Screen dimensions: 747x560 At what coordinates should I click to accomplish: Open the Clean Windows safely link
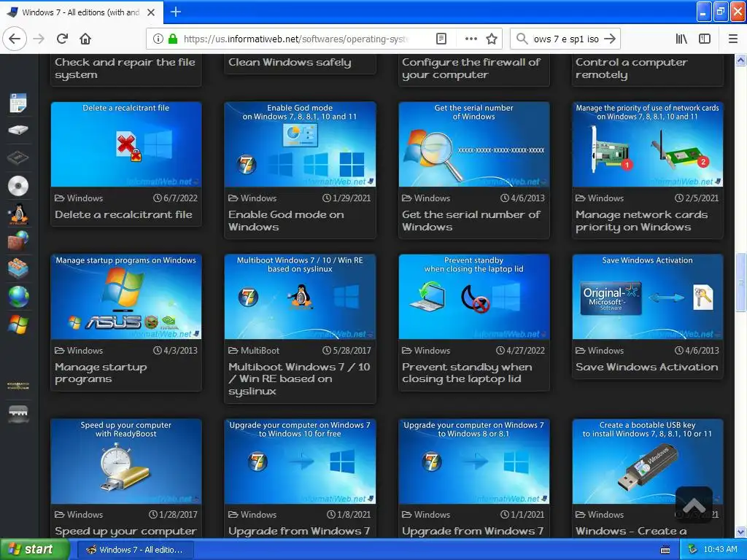(x=290, y=63)
